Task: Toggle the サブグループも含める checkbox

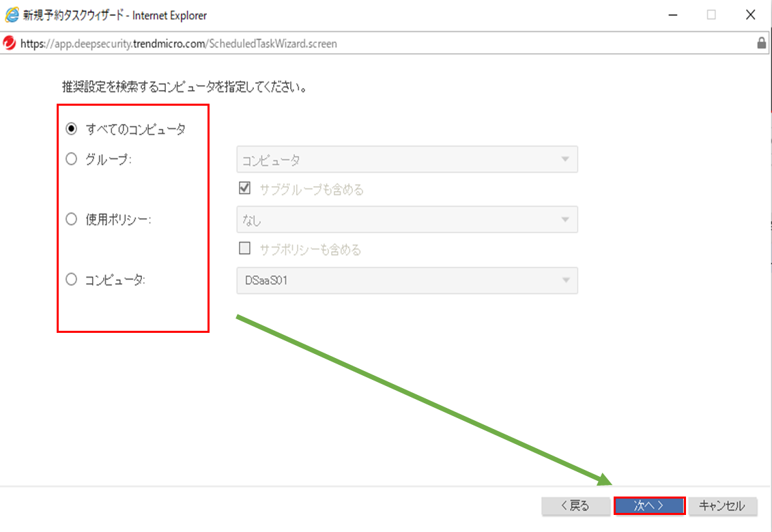Action: (244, 188)
